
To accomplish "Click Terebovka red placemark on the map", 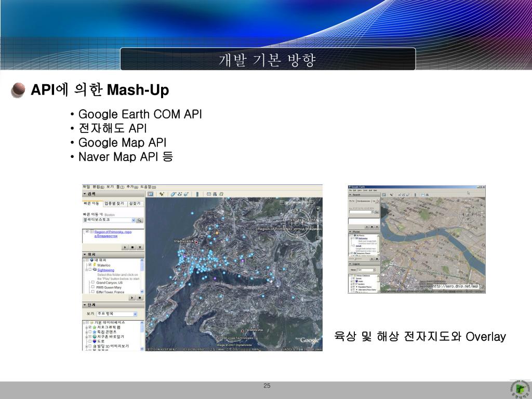I will pos(242,331).
